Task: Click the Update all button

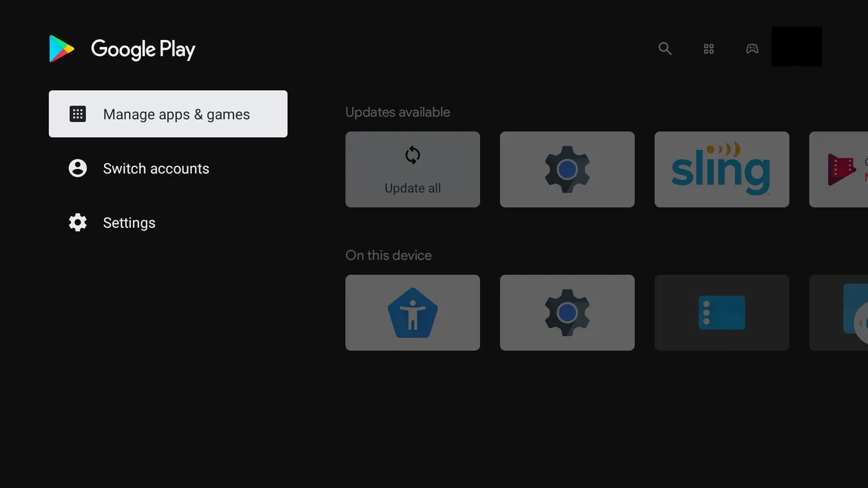Action: click(412, 169)
